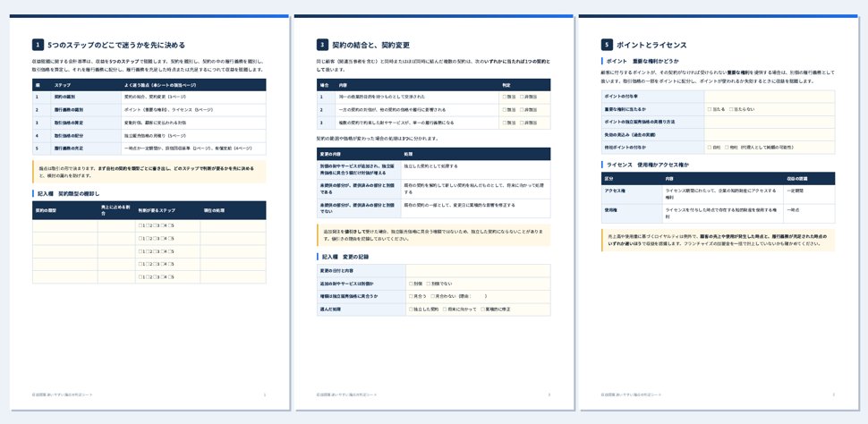Click the section number 1 badge

[38, 45]
